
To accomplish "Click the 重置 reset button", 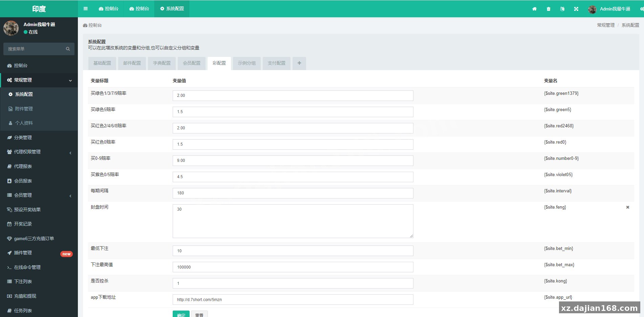I will click(x=199, y=314).
